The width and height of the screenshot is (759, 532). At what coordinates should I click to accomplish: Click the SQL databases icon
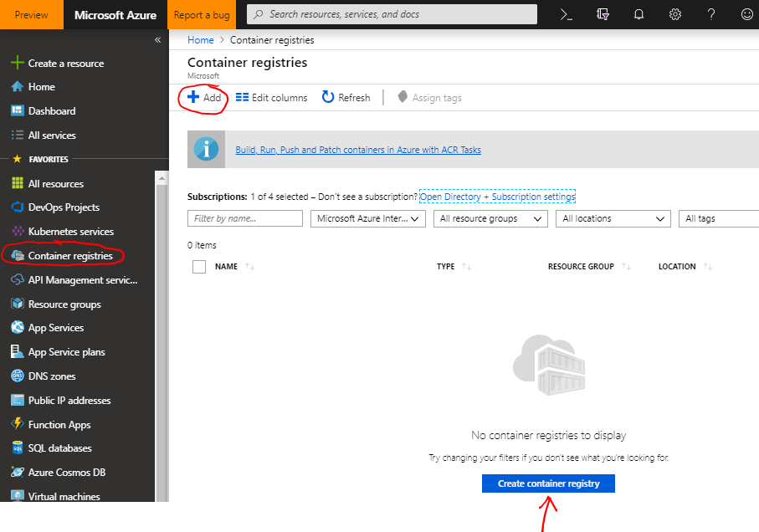click(x=17, y=448)
